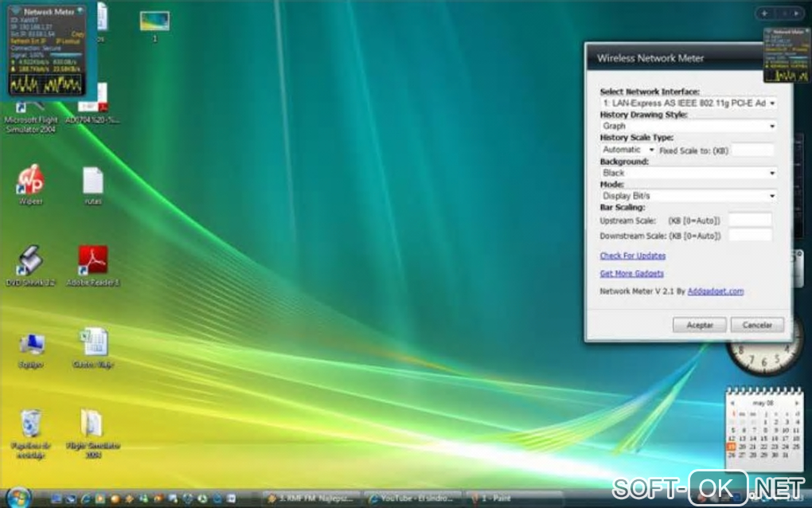Viewport: 812px width, 508px height.
Task: Click the sidebar Network Meter gadget
Action: coord(787,55)
